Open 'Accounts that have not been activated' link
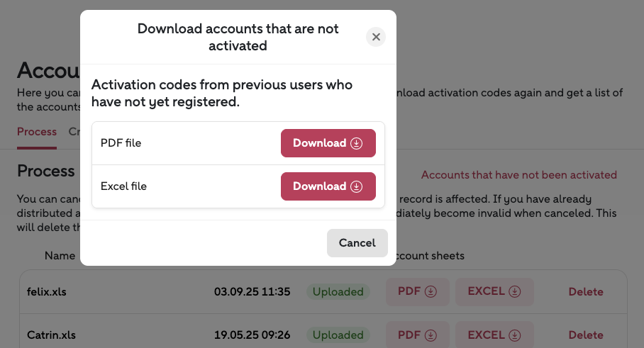The width and height of the screenshot is (644, 348). [518, 174]
